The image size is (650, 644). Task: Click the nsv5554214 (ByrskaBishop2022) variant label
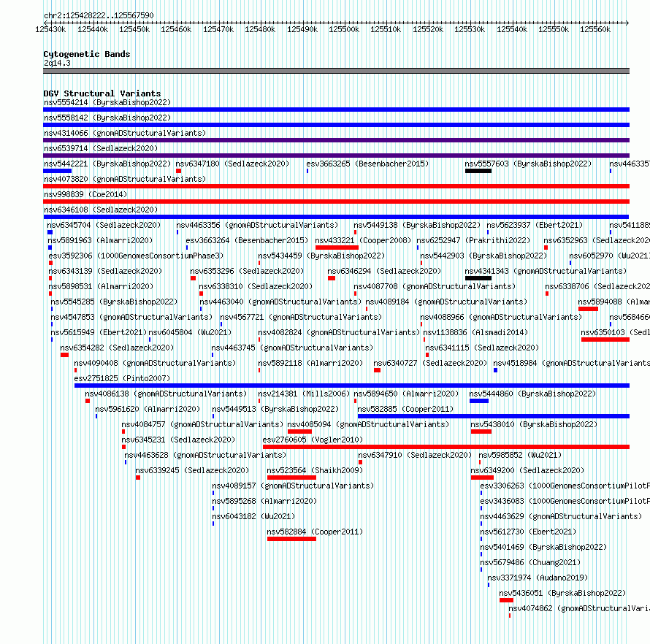pyautogui.click(x=107, y=102)
